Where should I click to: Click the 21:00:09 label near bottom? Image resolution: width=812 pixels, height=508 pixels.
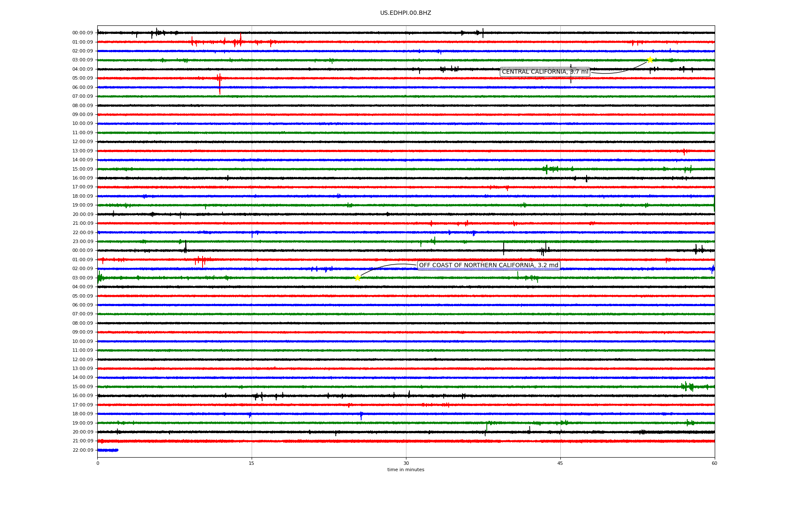pyautogui.click(x=82, y=441)
